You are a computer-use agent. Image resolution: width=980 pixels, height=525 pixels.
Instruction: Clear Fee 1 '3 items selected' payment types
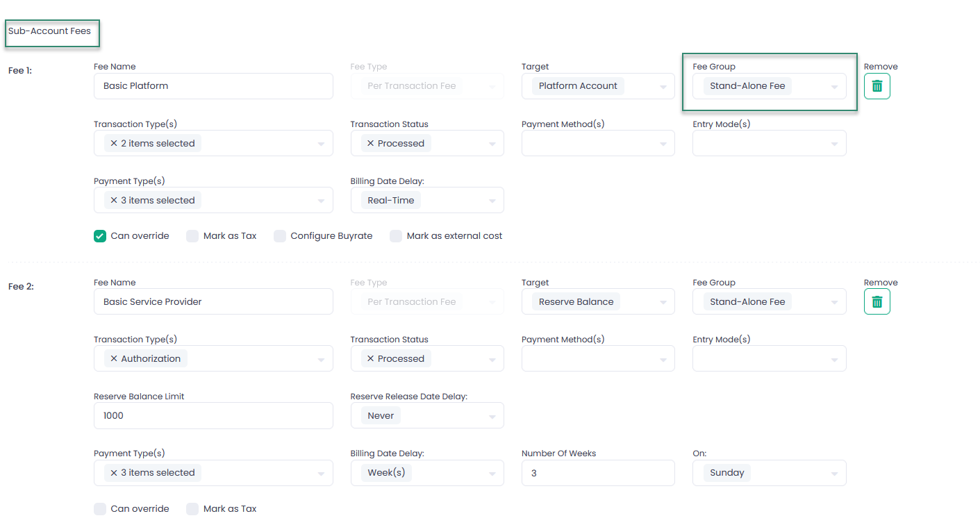pyautogui.click(x=114, y=200)
